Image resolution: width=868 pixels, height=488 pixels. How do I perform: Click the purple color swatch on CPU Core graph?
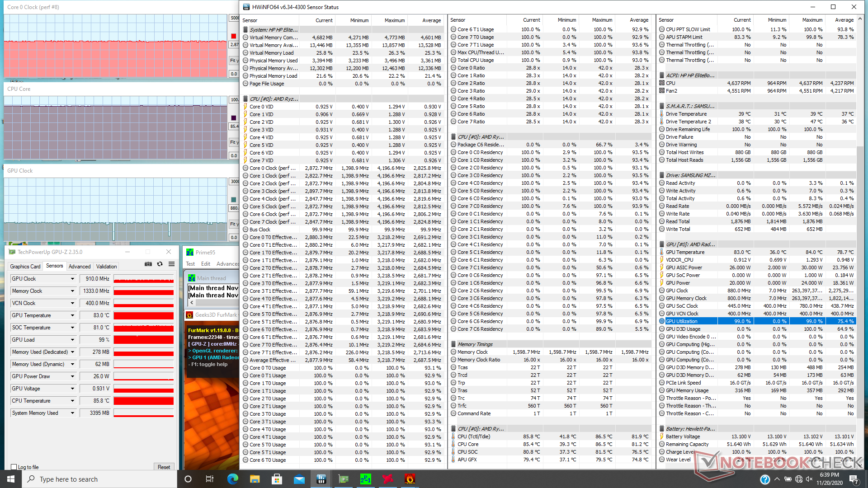pyautogui.click(x=233, y=118)
